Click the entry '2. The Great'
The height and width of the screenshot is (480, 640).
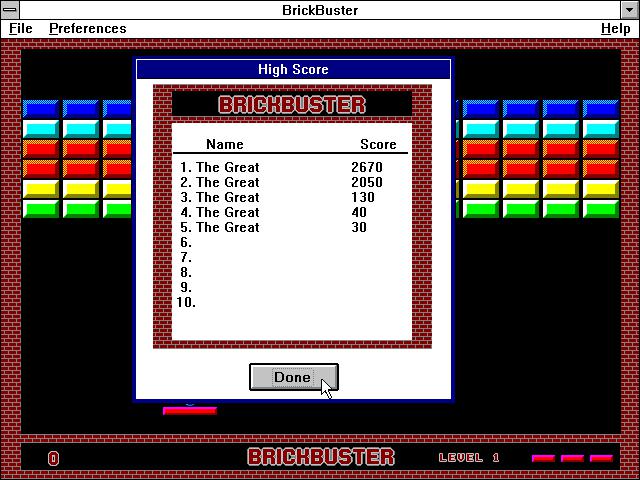tap(220, 182)
